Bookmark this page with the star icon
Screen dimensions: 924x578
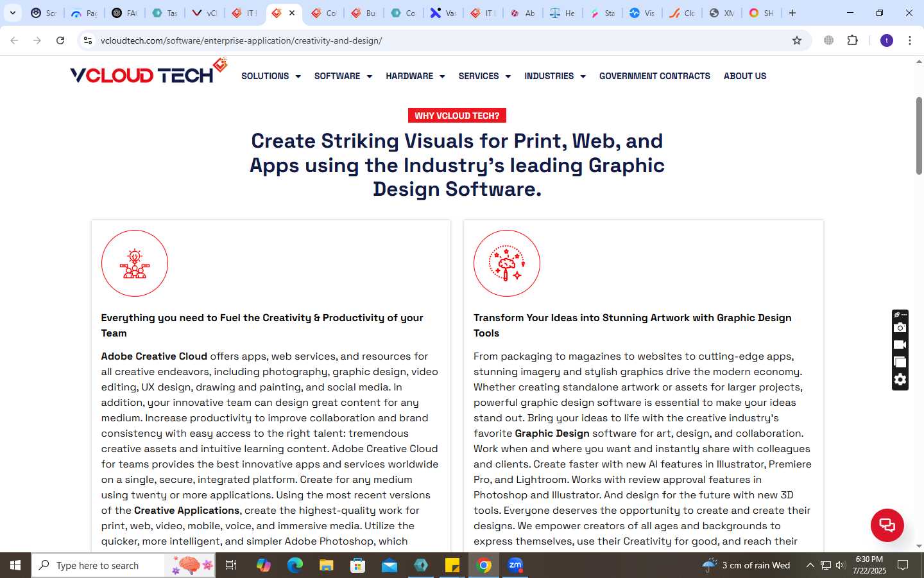[x=797, y=40]
